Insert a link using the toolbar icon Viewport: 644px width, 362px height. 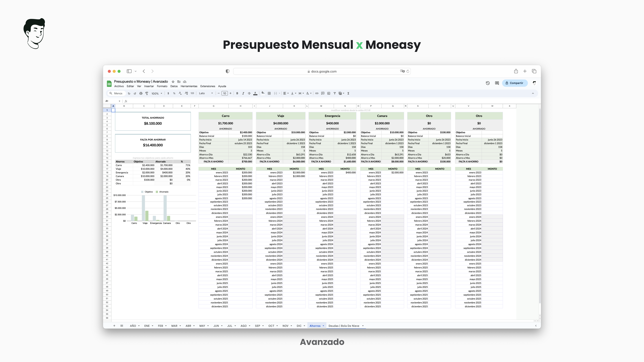[x=317, y=93]
